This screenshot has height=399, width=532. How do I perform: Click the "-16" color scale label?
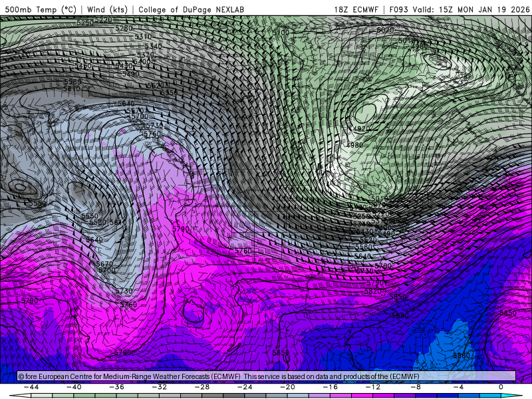click(331, 387)
